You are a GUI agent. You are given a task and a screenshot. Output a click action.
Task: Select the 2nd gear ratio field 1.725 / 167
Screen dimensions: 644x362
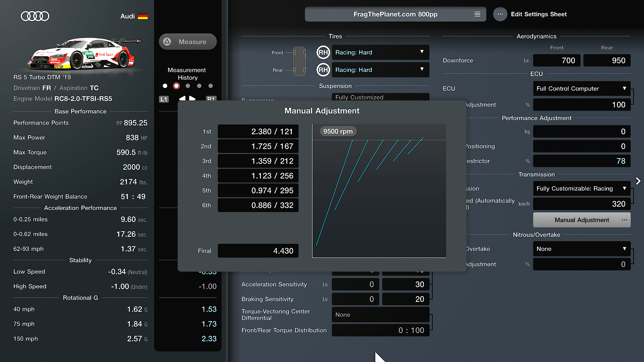point(258,146)
